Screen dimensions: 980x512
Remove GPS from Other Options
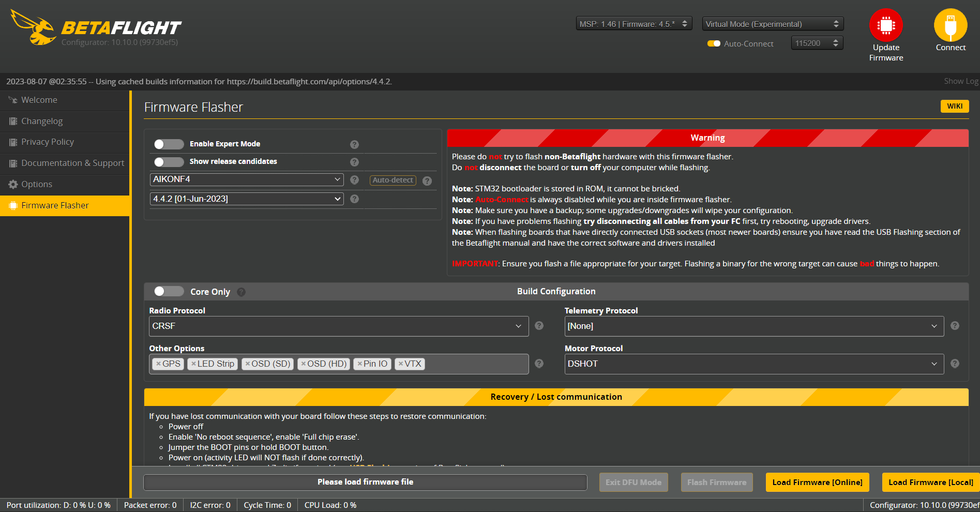coord(158,364)
